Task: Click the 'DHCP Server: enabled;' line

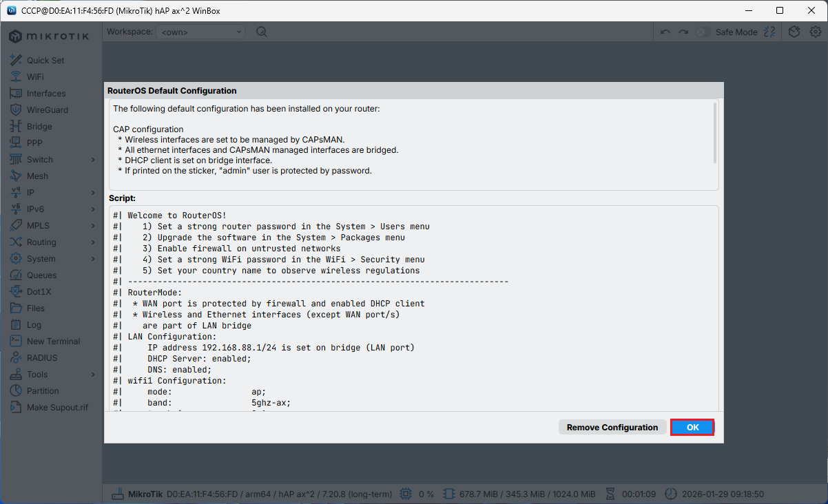Action: click(x=199, y=359)
